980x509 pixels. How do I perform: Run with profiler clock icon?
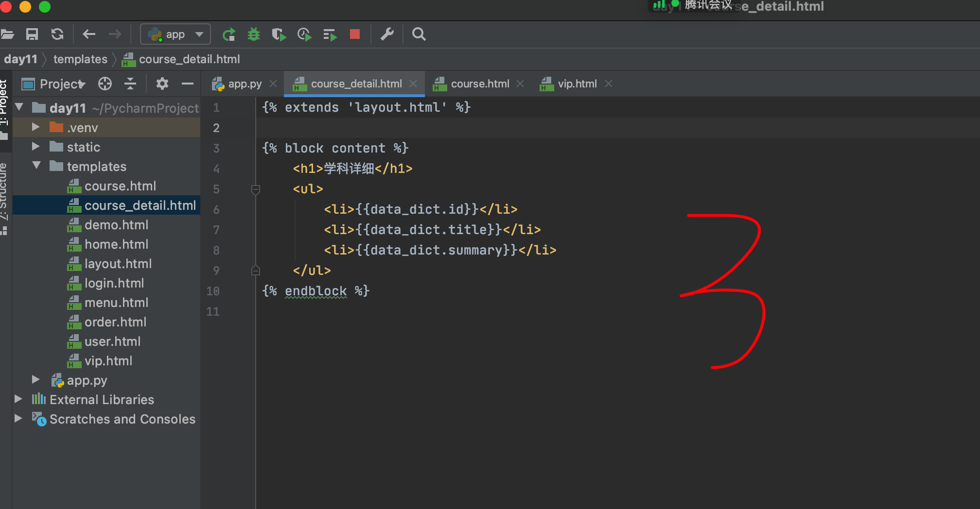pyautogui.click(x=304, y=34)
